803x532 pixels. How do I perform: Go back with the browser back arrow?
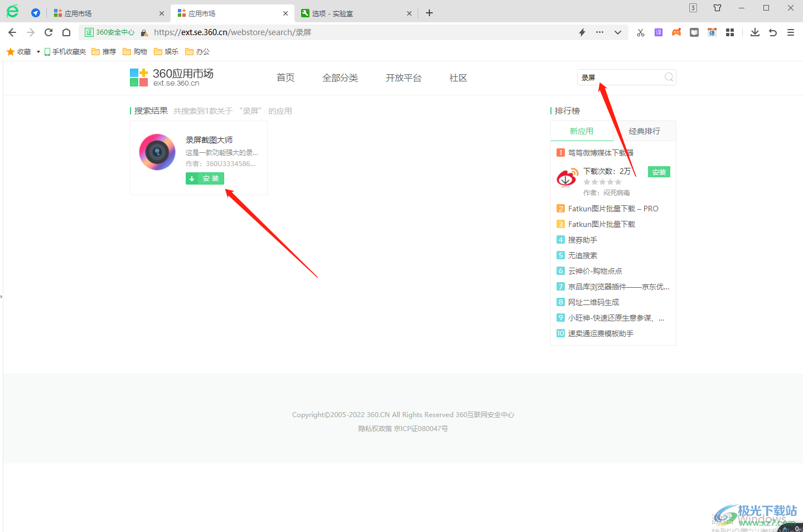(12, 32)
